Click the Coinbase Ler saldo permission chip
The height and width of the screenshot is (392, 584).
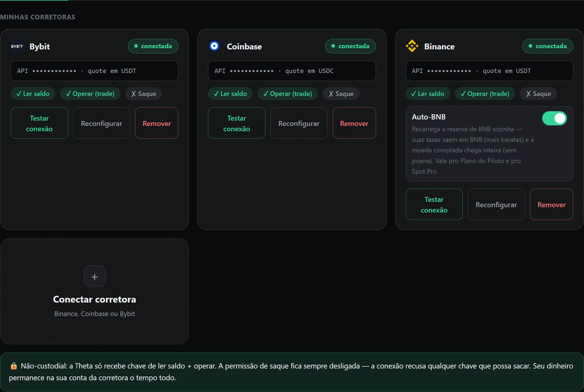click(230, 94)
